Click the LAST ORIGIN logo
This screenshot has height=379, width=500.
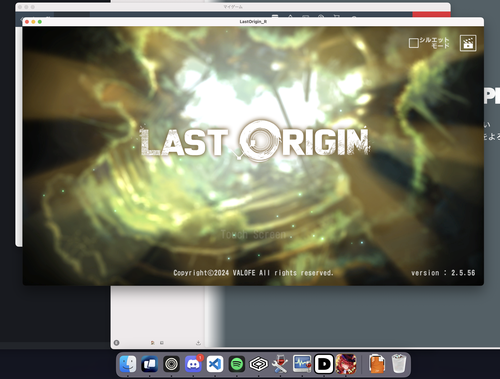click(254, 141)
